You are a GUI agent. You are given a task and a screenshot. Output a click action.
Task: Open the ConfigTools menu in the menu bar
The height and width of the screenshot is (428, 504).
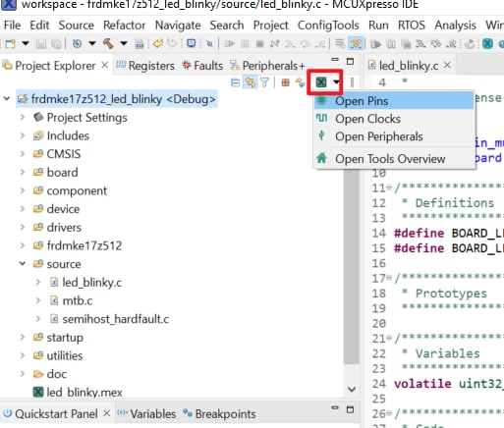pyautogui.click(x=328, y=26)
